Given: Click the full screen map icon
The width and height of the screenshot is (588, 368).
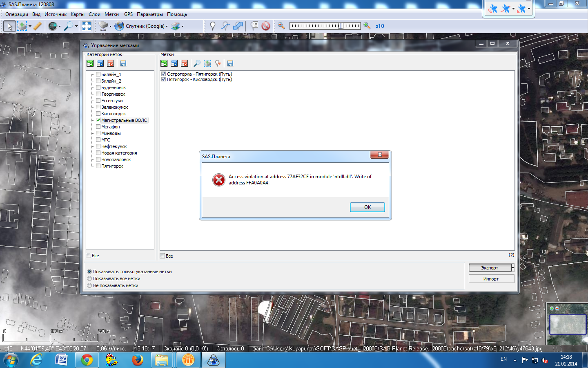Looking at the screenshot, I should click(87, 26).
